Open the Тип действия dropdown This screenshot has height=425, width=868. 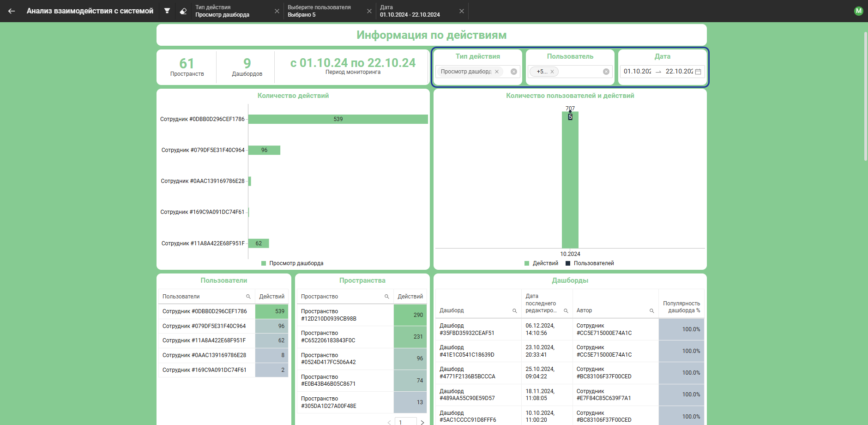click(478, 72)
